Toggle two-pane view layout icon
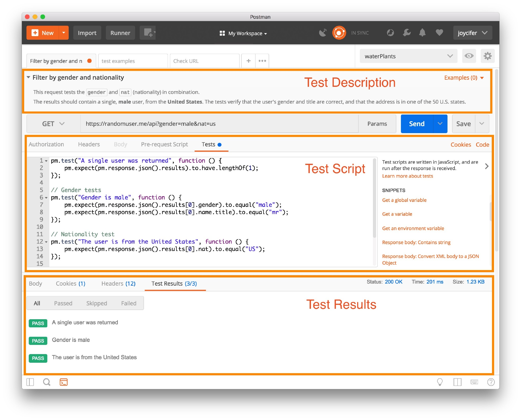 coord(457,382)
